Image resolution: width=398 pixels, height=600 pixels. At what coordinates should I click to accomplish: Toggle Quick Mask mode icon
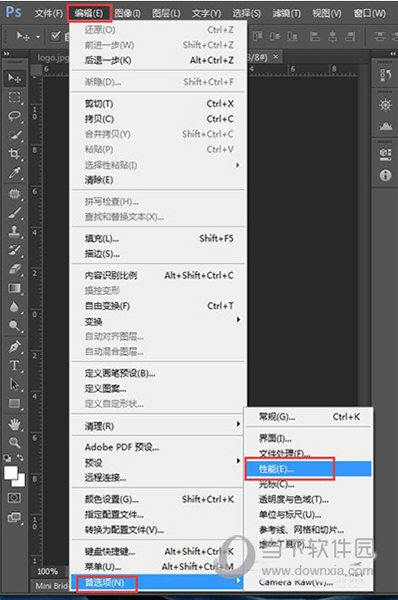pos(14,498)
